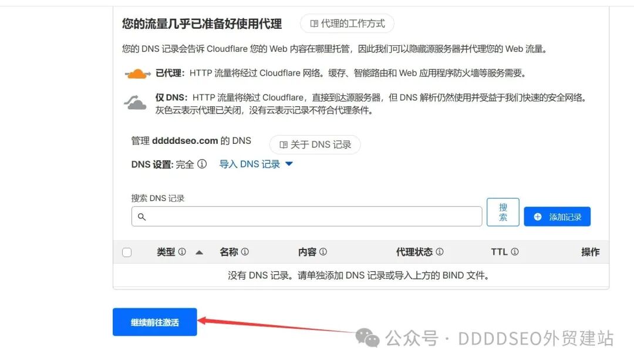Image resolution: width=634 pixels, height=364 pixels.
Task: Click info icon beside TTL column header
Action: click(x=515, y=251)
